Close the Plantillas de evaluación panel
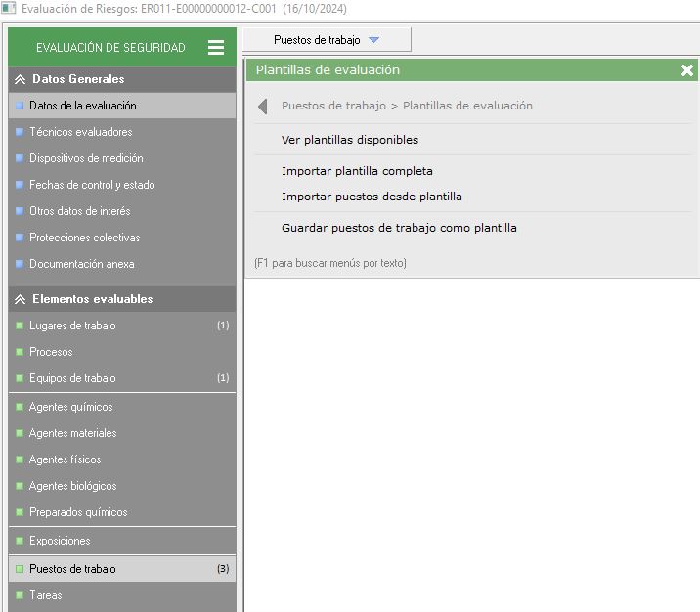This screenshot has width=700, height=612. [x=686, y=70]
